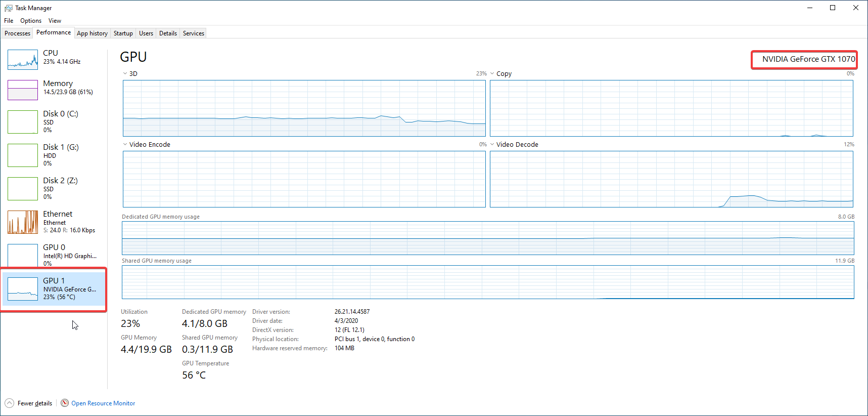The image size is (868, 416).
Task: Click the Dedicated GPU memory usage graph
Action: click(488, 238)
